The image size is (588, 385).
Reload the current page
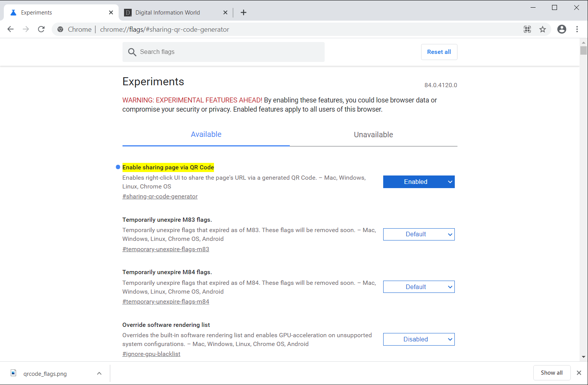point(41,29)
